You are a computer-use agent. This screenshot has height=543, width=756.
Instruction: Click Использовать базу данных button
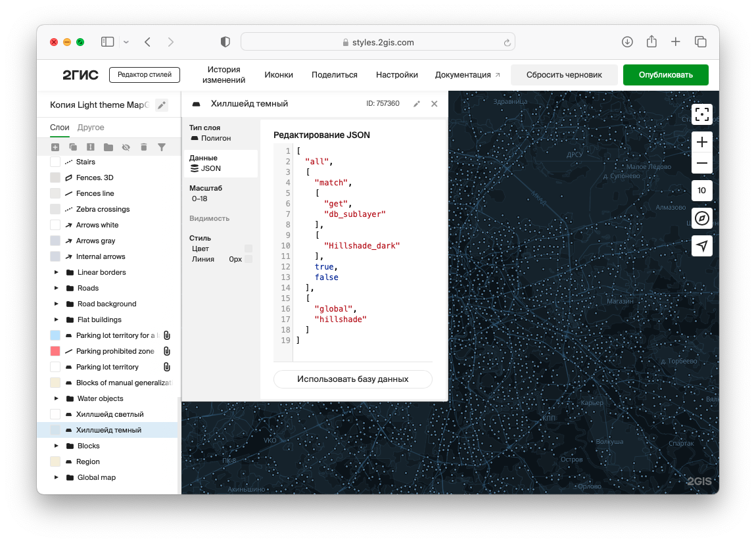(353, 379)
